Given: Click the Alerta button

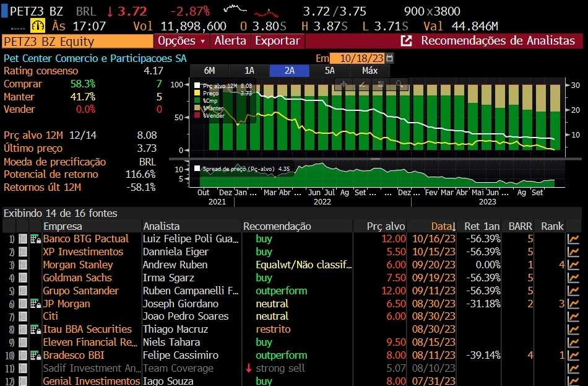Looking at the screenshot, I should coord(230,41).
